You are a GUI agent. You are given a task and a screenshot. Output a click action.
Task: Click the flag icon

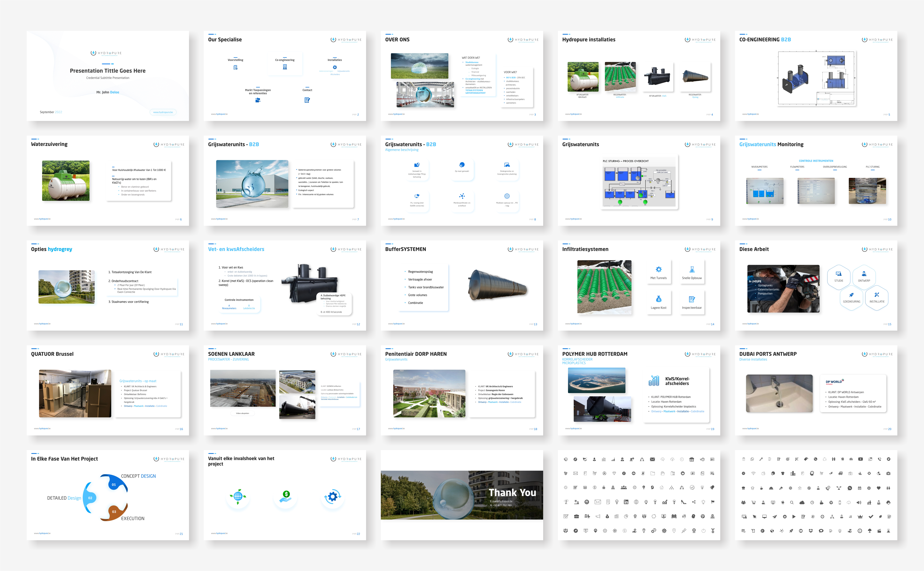point(713,502)
